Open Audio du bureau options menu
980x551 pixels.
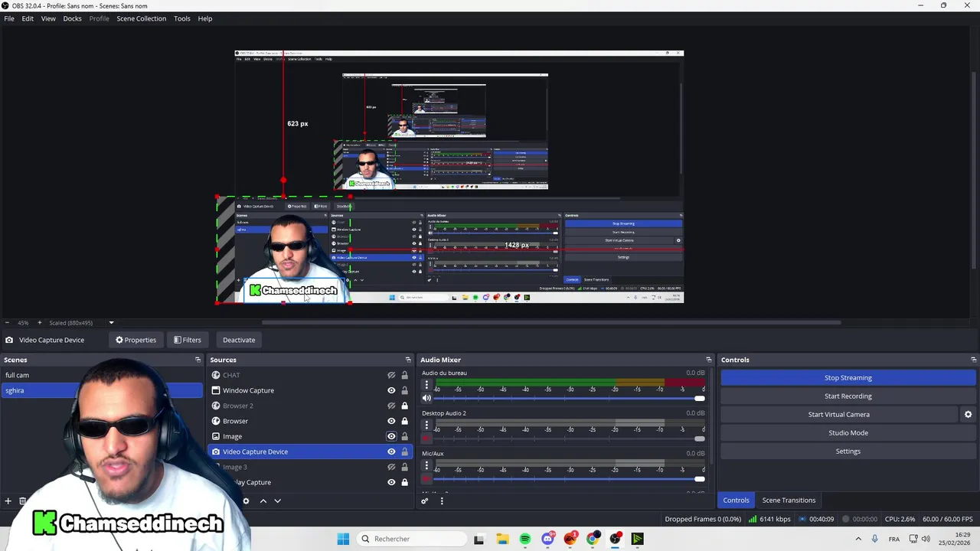point(426,385)
